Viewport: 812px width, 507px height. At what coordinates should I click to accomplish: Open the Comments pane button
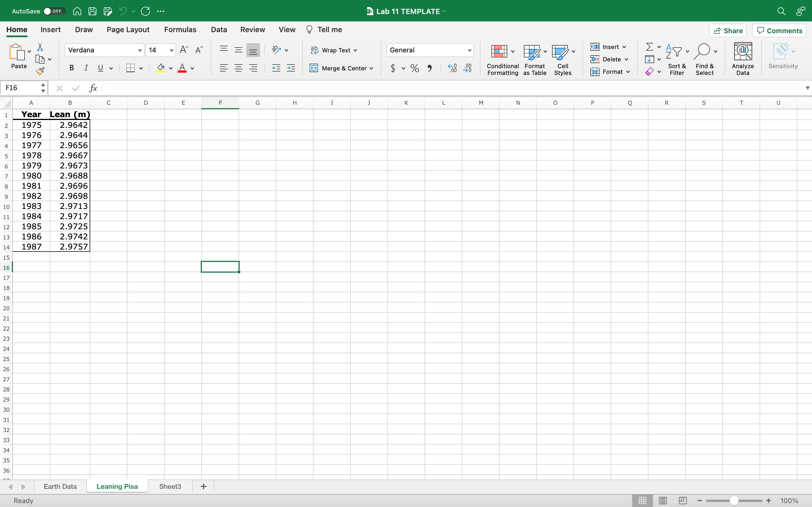tap(779, 30)
